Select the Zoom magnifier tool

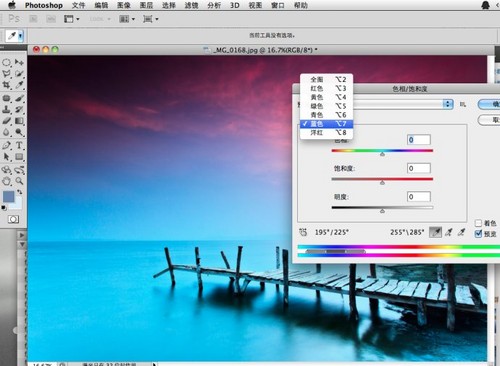[19, 181]
